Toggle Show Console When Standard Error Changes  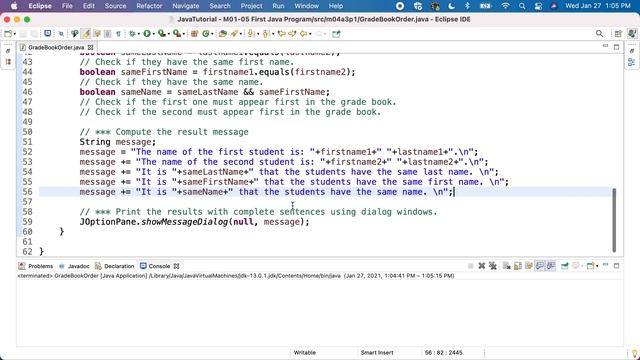pyautogui.click(x=551, y=266)
